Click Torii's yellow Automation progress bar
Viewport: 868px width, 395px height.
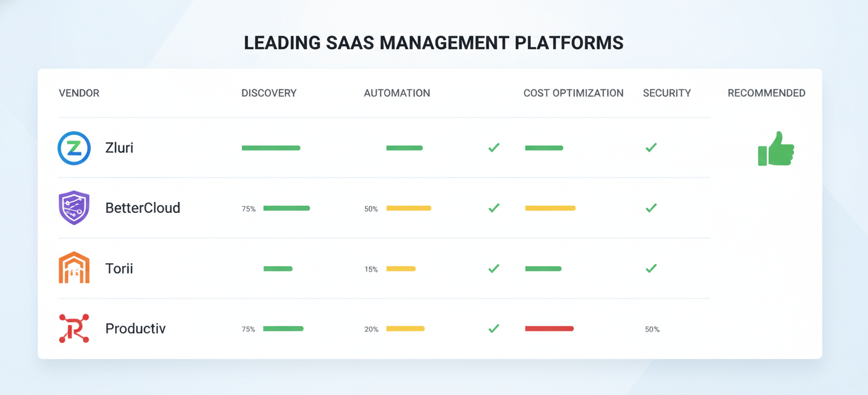coord(401,269)
